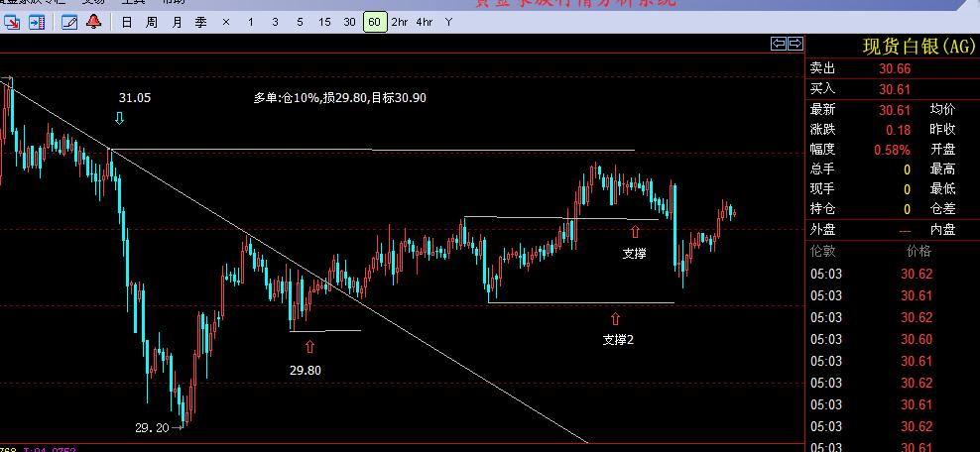
Task: Select the 30-minute timeframe
Action: pyautogui.click(x=349, y=23)
